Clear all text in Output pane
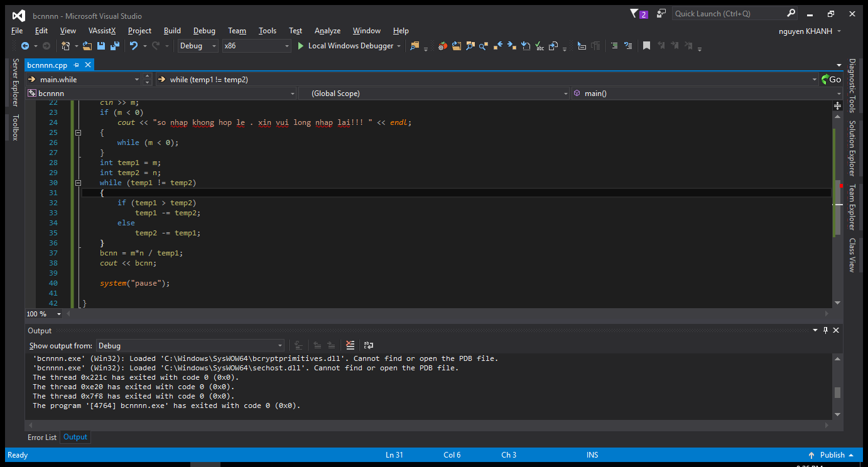This screenshot has width=868, height=467. click(350, 345)
